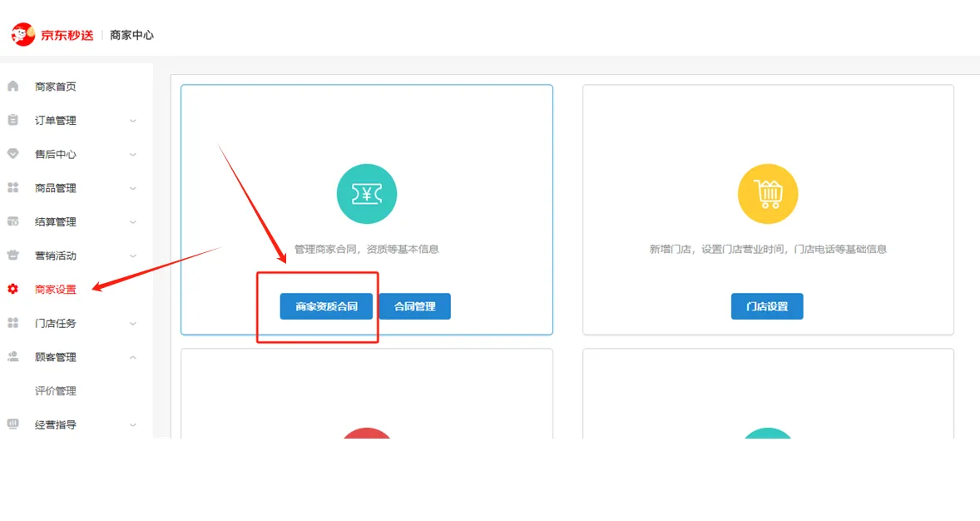Screen dimensions: 980x521
Task: Expand the 商品管理 submenu chevron
Action: [x=131, y=187]
